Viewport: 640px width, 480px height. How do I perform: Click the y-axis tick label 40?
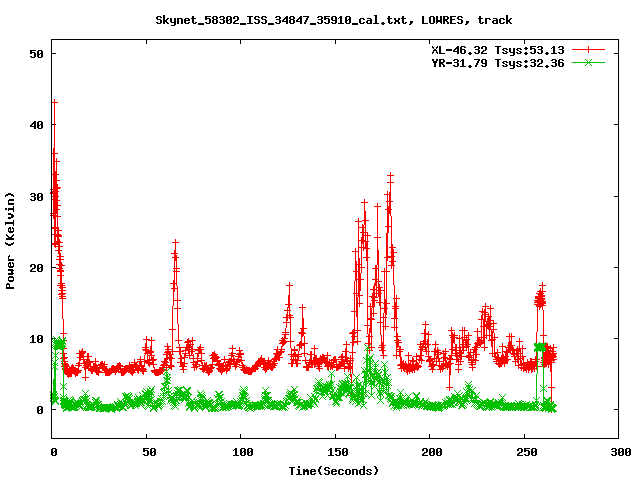tap(36, 125)
